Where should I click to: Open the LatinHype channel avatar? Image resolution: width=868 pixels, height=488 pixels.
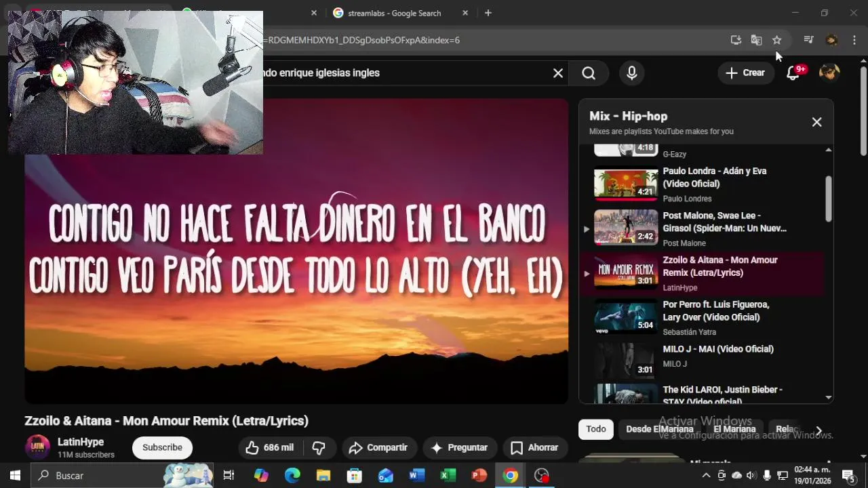[x=38, y=447]
